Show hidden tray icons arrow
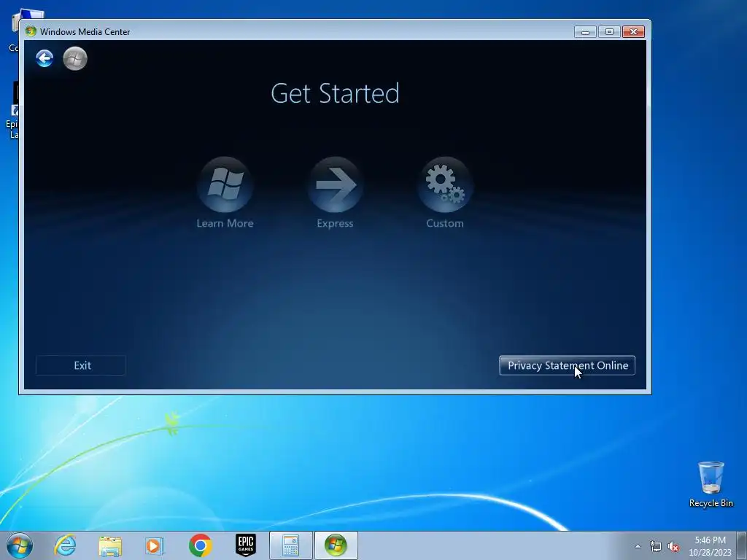 pyautogui.click(x=638, y=546)
